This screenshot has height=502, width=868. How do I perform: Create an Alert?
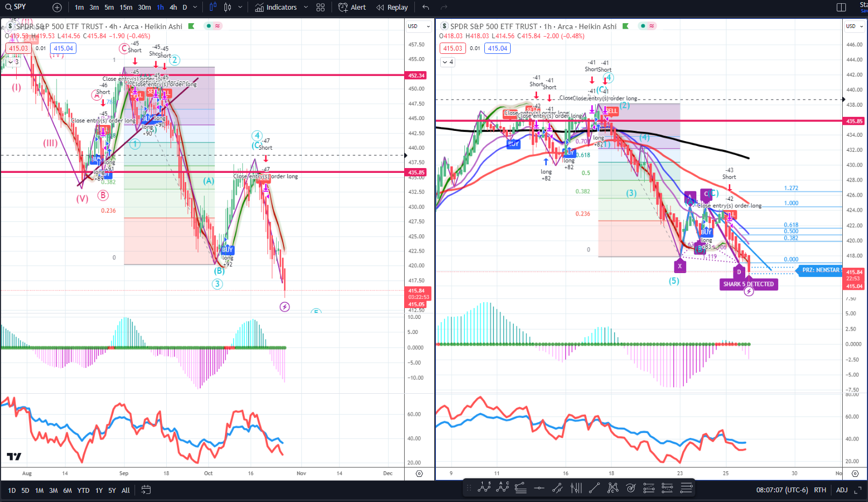tap(352, 8)
